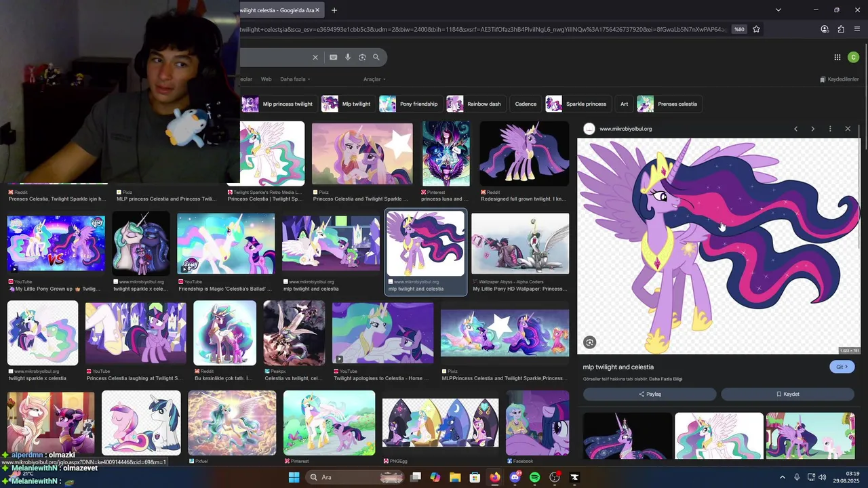Viewport: 868px width, 488px height.
Task: Close the Google search browser tab
Action: (x=317, y=10)
